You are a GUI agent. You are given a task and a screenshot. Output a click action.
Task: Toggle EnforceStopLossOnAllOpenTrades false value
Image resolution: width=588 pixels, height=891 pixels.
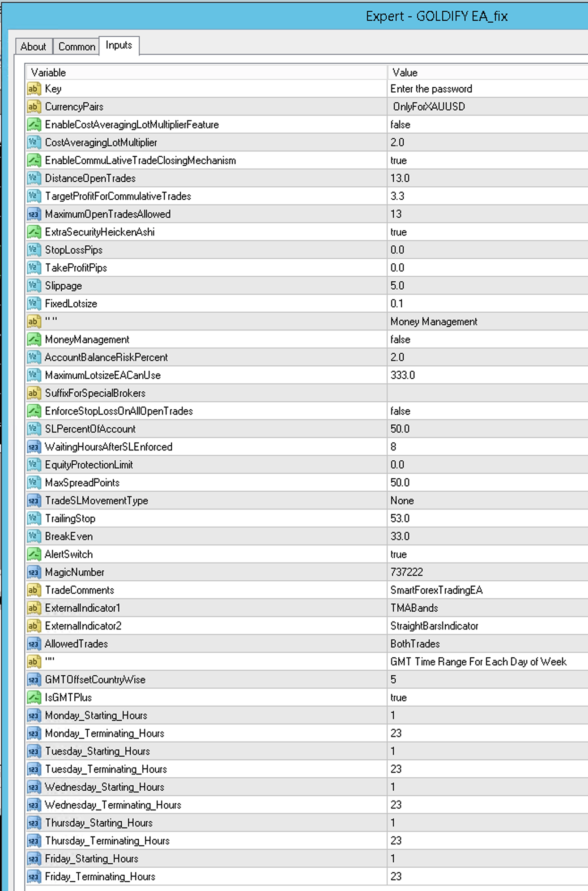click(488, 411)
